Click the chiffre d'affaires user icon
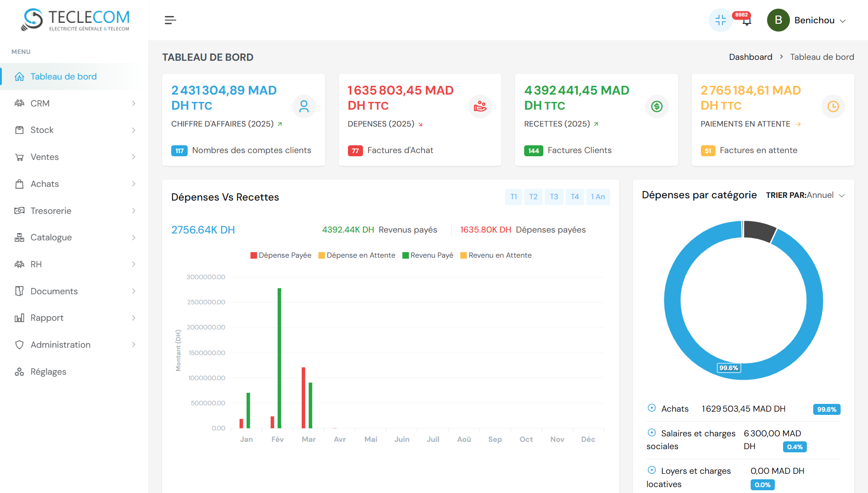 pos(304,106)
